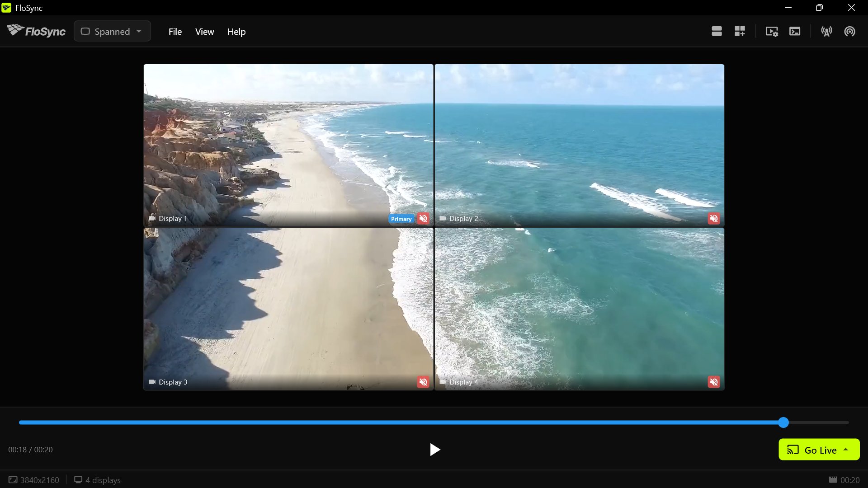Click the broadcast tower antenna icon
Viewport: 868px width, 488px height.
826,31
